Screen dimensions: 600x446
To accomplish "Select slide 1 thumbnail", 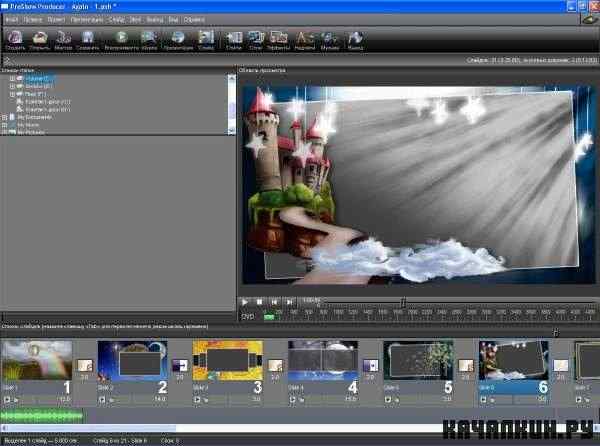I will tap(37, 361).
